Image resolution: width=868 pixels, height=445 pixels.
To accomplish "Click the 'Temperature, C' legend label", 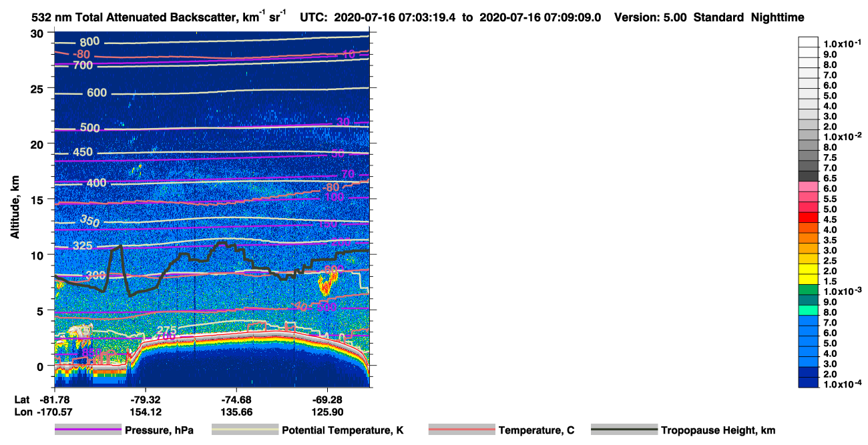I will 536,430.
